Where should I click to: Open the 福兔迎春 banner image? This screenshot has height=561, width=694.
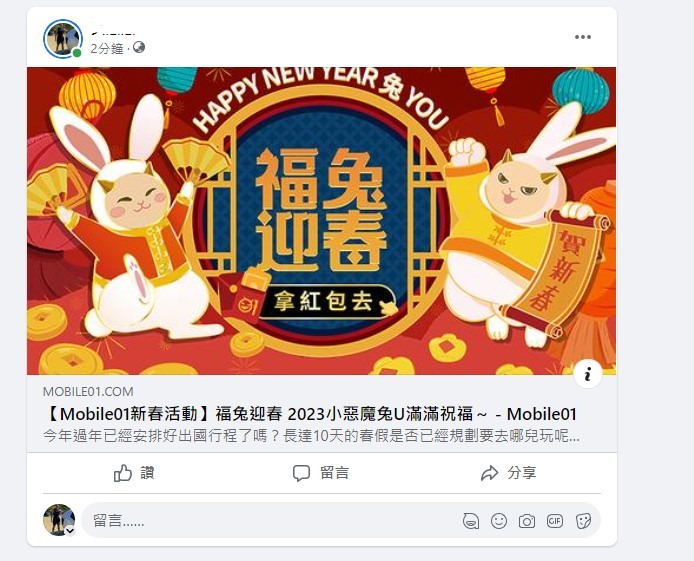coord(321,221)
